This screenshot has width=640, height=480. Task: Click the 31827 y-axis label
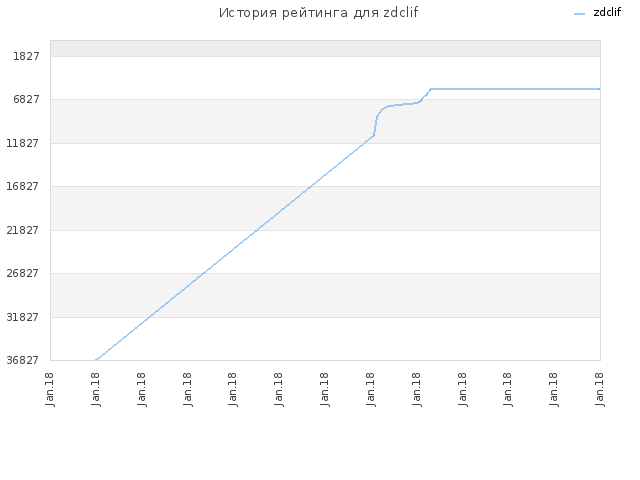[x=23, y=317]
